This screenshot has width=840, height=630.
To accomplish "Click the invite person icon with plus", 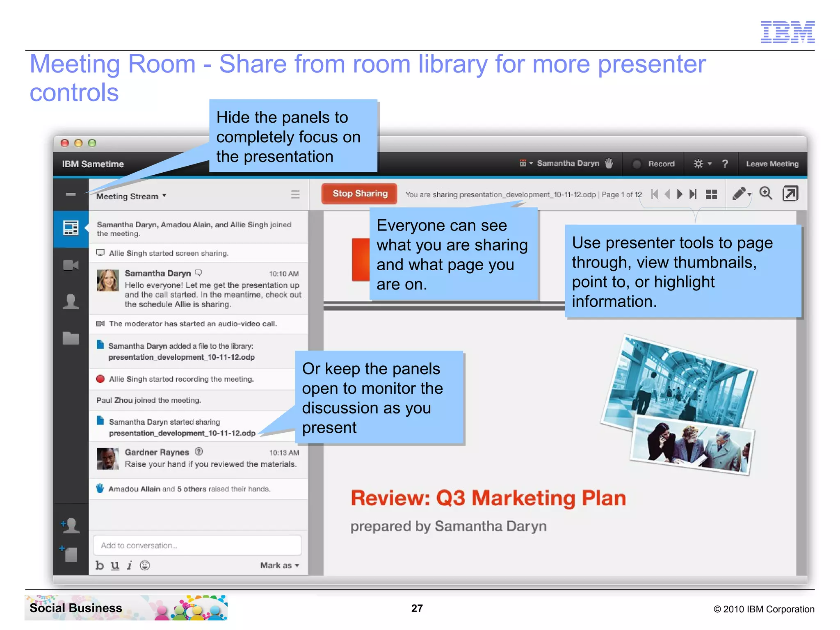I will click(70, 525).
